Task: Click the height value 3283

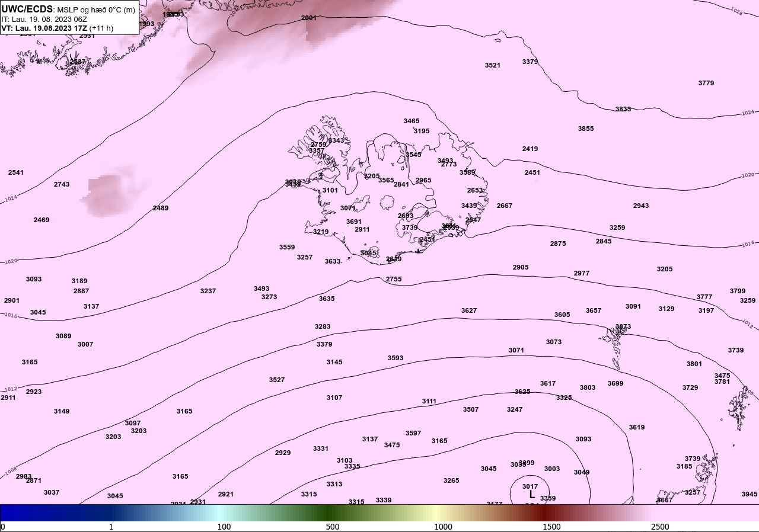Action: pos(323,326)
